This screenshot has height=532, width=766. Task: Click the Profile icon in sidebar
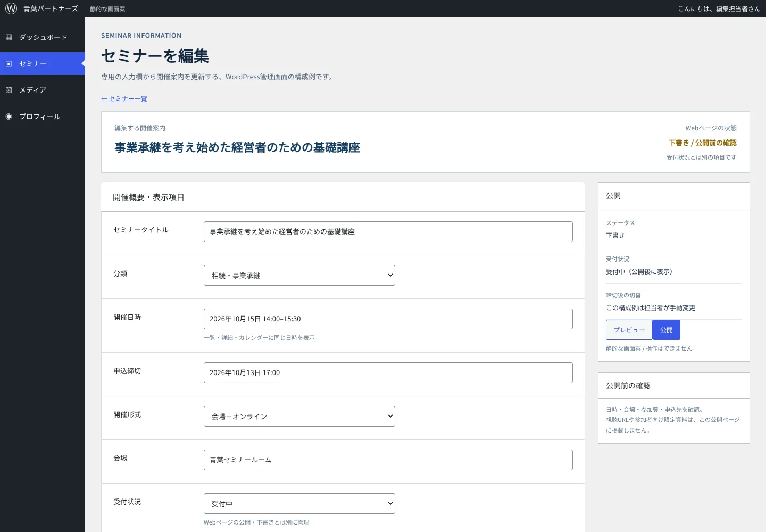click(9, 117)
